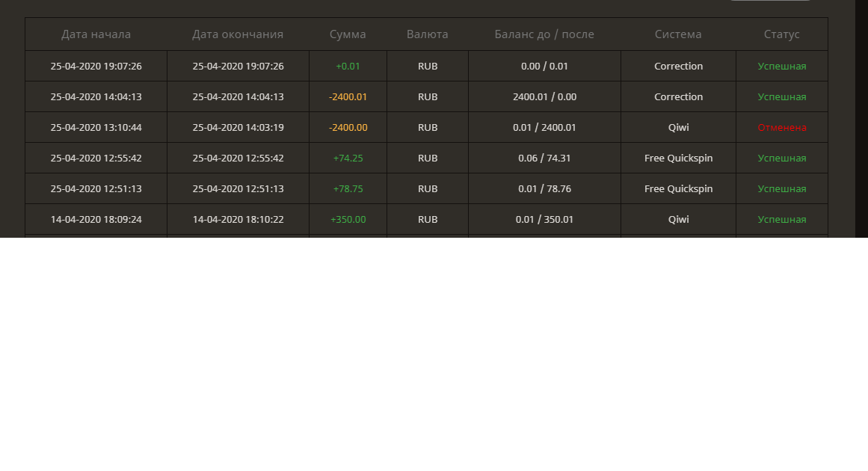Click the "Баланс до / после" header

[544, 34]
